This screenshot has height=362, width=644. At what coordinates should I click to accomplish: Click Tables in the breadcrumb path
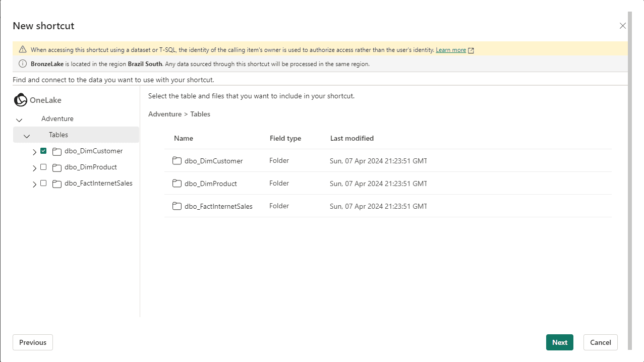coord(200,114)
